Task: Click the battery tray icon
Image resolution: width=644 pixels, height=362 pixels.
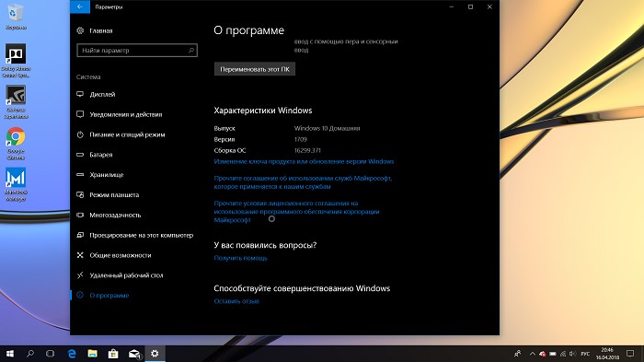Action: 553,354
